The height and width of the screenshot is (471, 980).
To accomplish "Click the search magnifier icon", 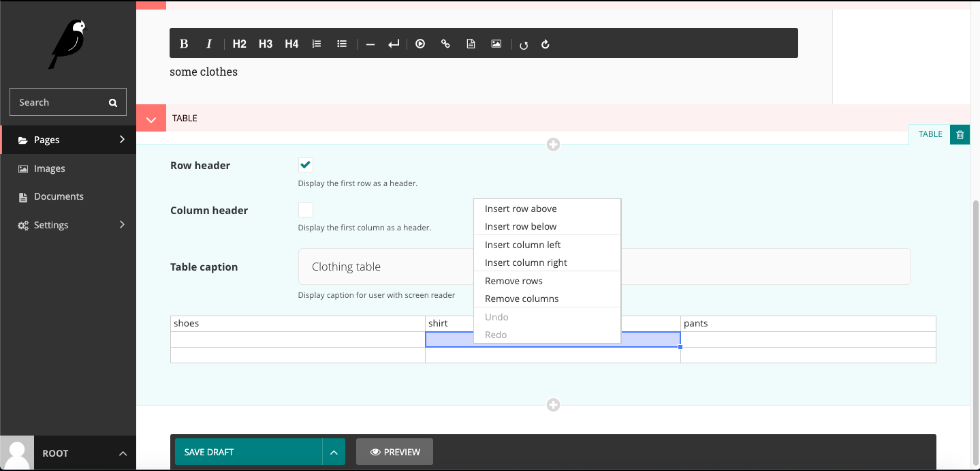I will click(113, 102).
